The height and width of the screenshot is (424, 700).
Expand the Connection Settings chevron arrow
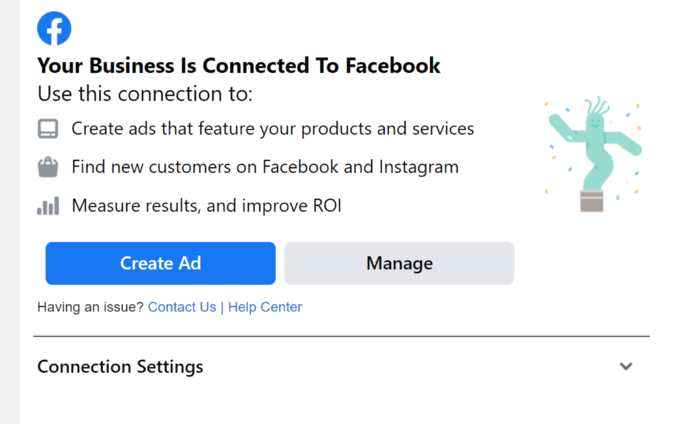[626, 366]
